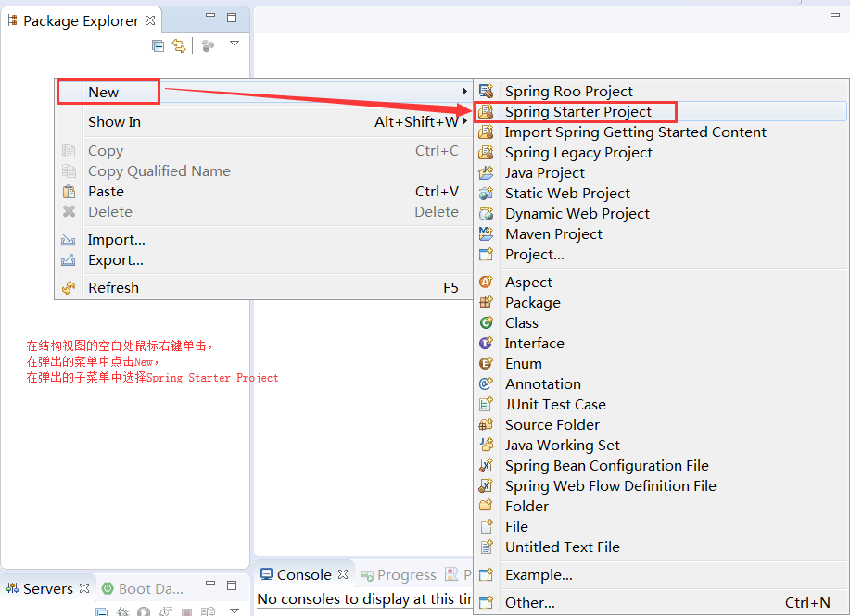Click the Collapse All icon in Package Explorer
Image resolution: width=850 pixels, height=616 pixels.
tap(158, 46)
